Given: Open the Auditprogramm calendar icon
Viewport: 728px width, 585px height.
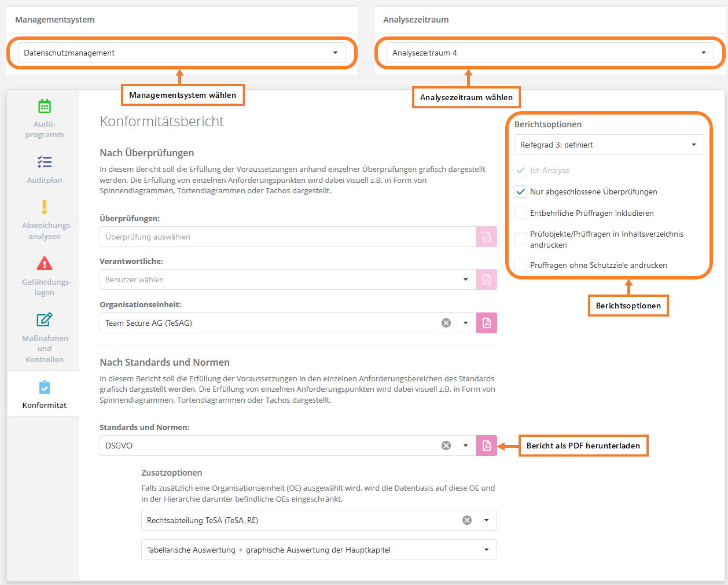Looking at the screenshot, I should (x=45, y=106).
